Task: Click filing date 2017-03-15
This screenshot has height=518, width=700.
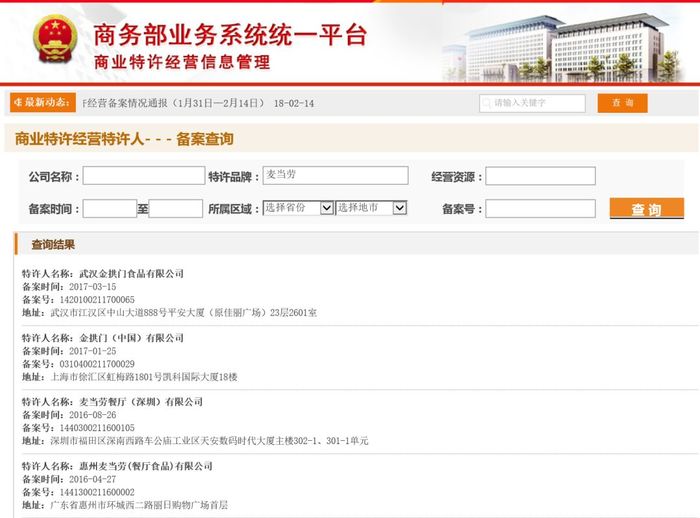Action: [92, 287]
